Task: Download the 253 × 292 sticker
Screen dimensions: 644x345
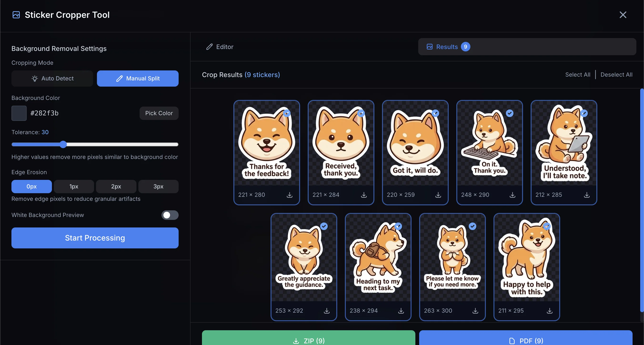Action: pyautogui.click(x=327, y=310)
